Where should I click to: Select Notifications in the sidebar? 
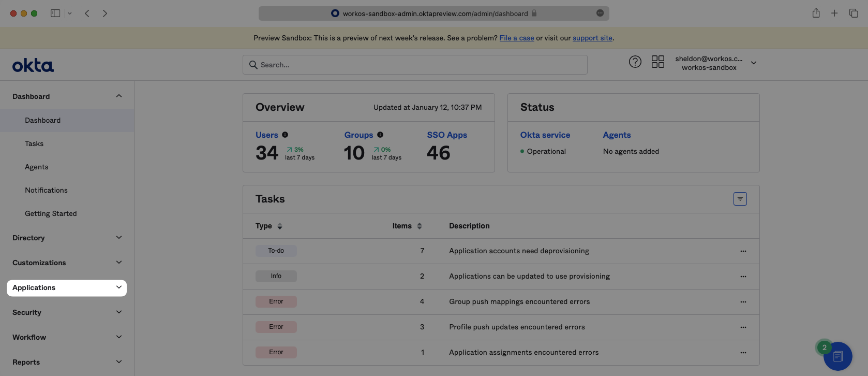(46, 190)
